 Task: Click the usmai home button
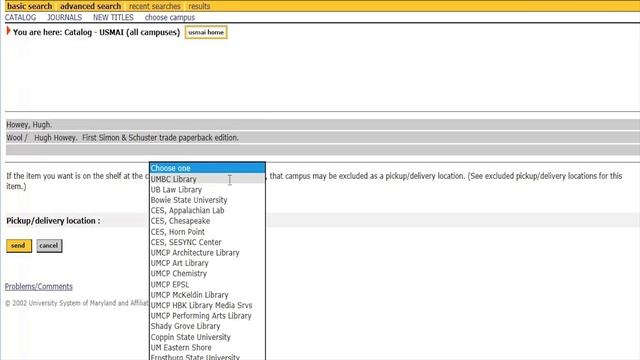206,32
